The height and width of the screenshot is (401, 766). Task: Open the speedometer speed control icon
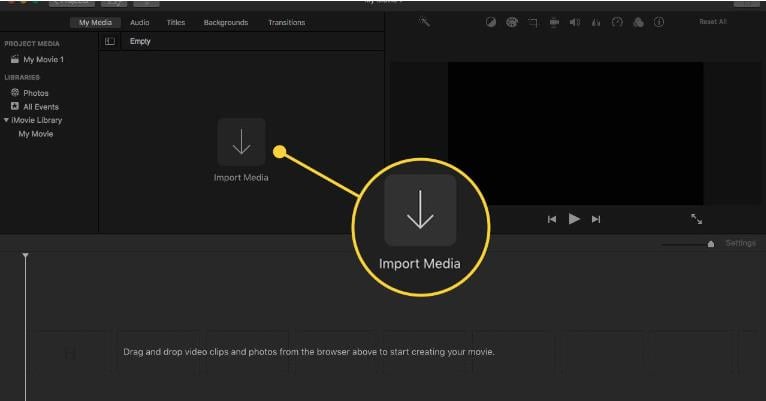(x=617, y=22)
